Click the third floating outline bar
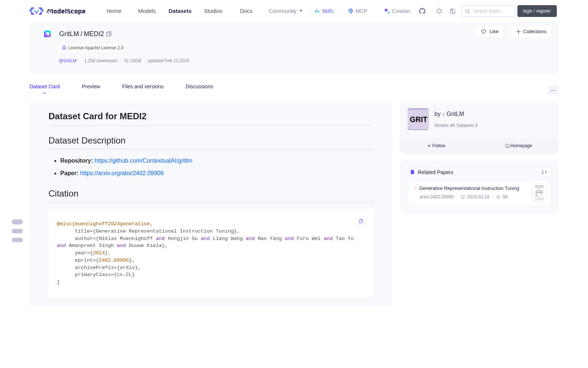 (x=17, y=240)
